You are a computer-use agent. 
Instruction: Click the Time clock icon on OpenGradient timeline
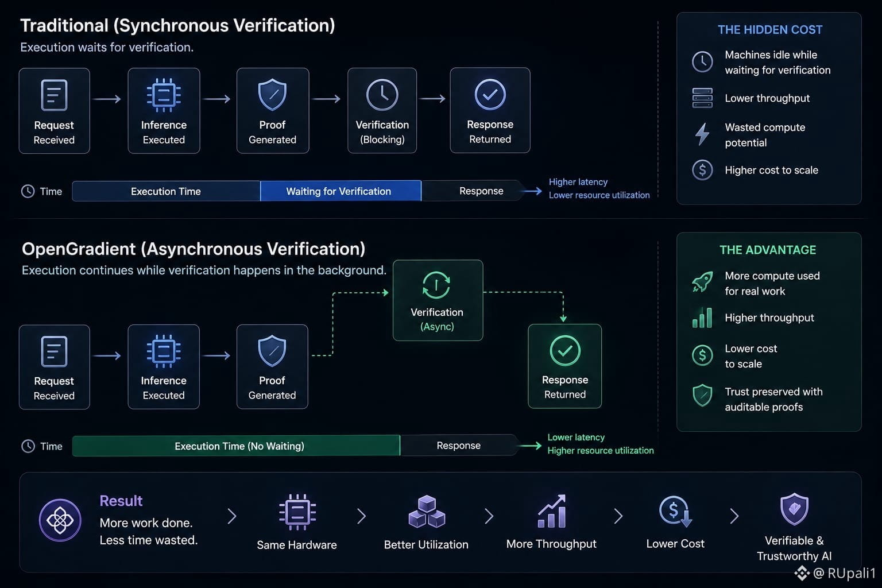click(x=28, y=446)
